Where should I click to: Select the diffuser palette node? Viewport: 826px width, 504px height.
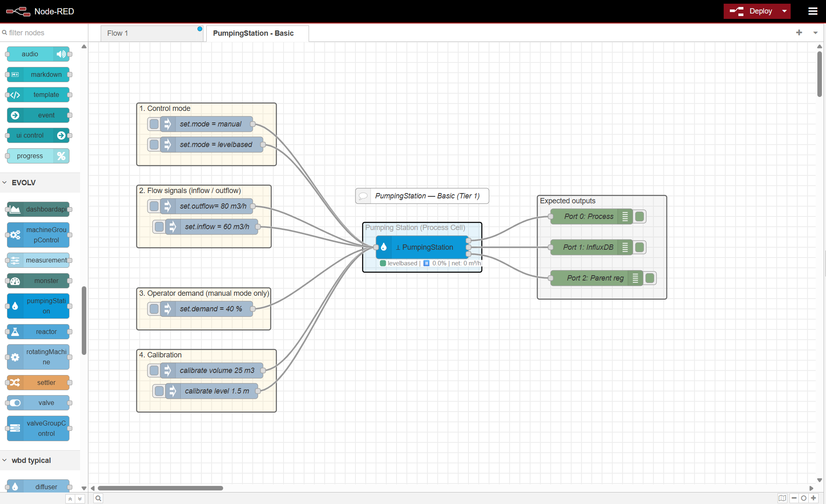pyautogui.click(x=38, y=487)
